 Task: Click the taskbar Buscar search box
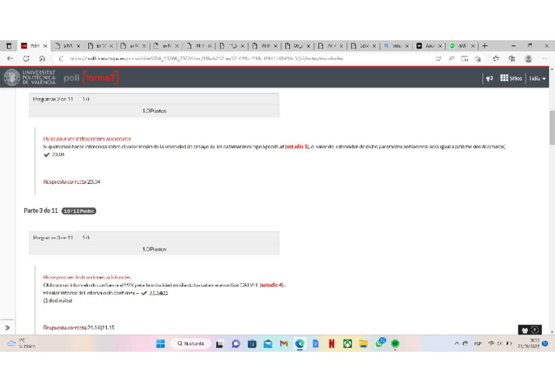[191, 344]
